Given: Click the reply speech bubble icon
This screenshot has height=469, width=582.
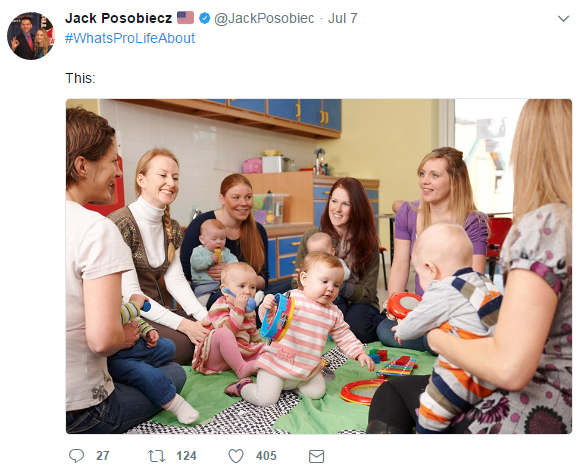Looking at the screenshot, I should 76,456.
